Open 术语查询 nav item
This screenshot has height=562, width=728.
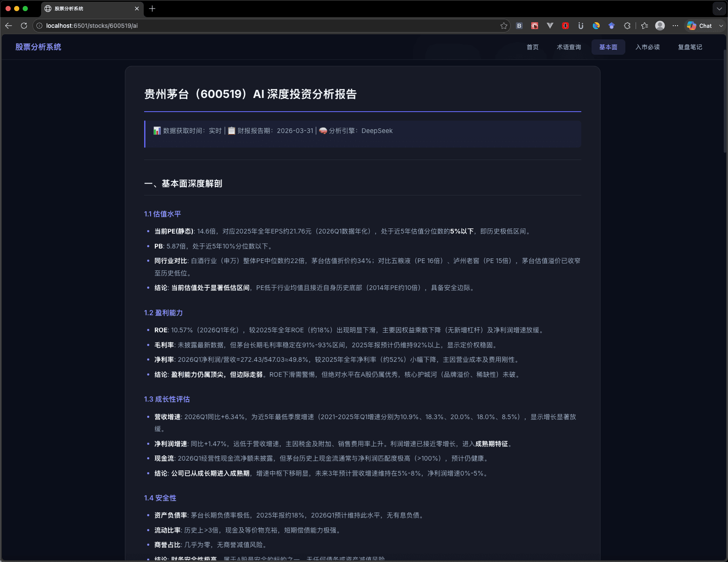point(569,47)
